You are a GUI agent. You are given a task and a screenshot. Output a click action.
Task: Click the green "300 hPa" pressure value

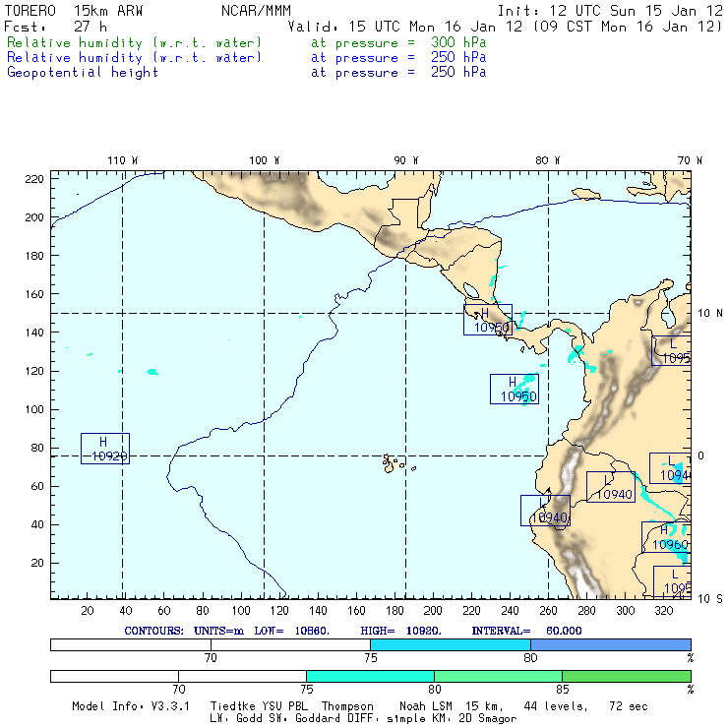point(458,42)
